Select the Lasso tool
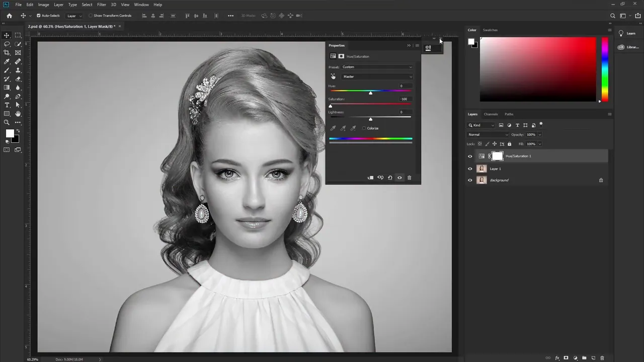644x362 pixels. pyautogui.click(x=7, y=44)
